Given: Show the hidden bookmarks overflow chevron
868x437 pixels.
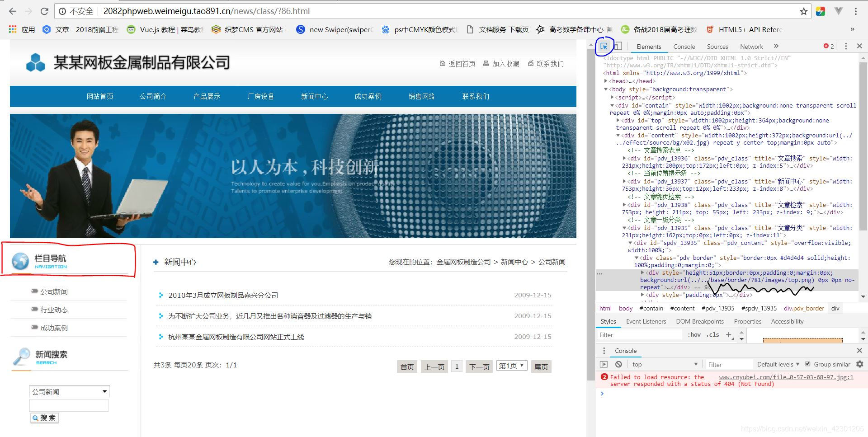Looking at the screenshot, I should [x=852, y=29].
